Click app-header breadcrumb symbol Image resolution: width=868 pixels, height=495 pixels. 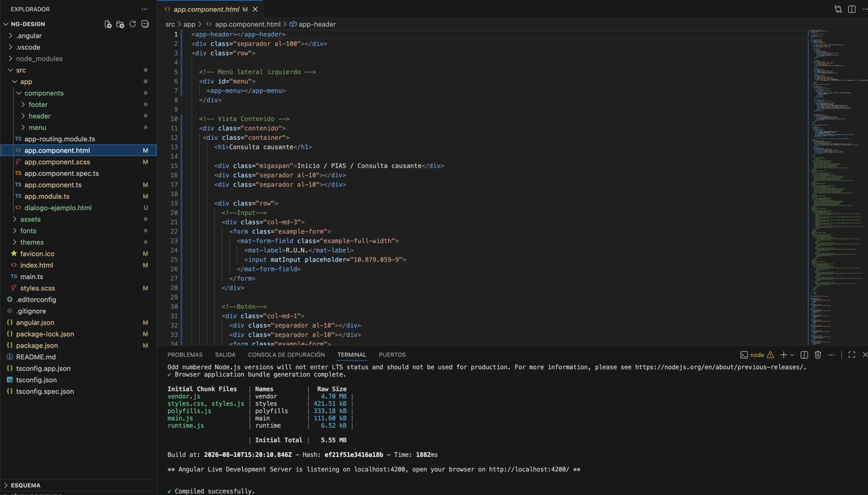point(312,24)
